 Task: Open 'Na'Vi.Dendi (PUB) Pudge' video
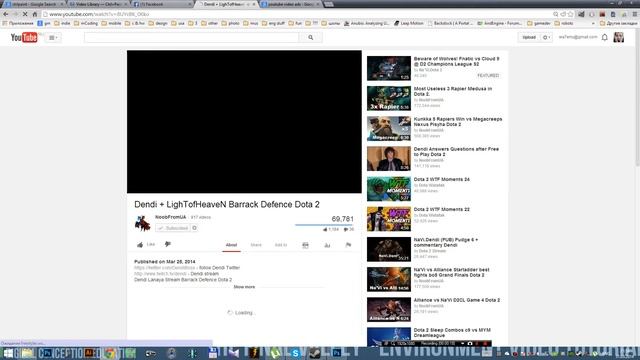click(x=446, y=242)
